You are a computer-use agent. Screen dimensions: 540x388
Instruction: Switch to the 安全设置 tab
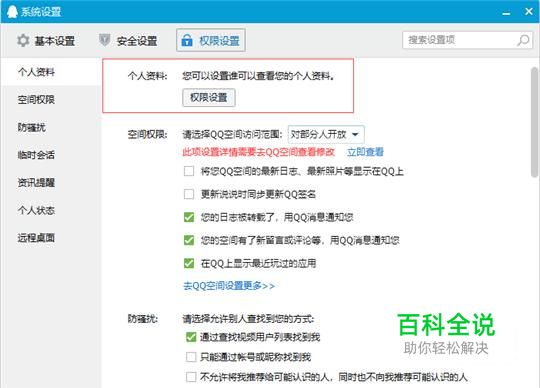[128, 41]
